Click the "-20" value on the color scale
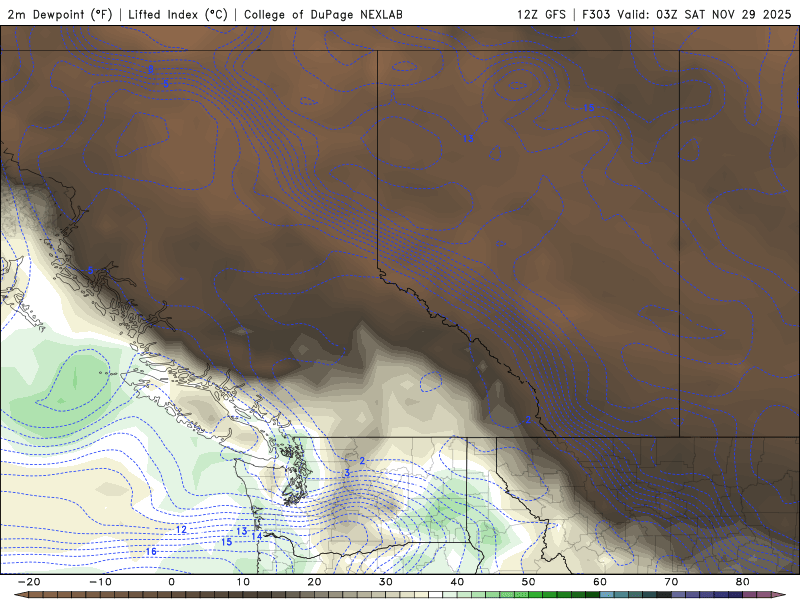 pyautogui.click(x=29, y=582)
